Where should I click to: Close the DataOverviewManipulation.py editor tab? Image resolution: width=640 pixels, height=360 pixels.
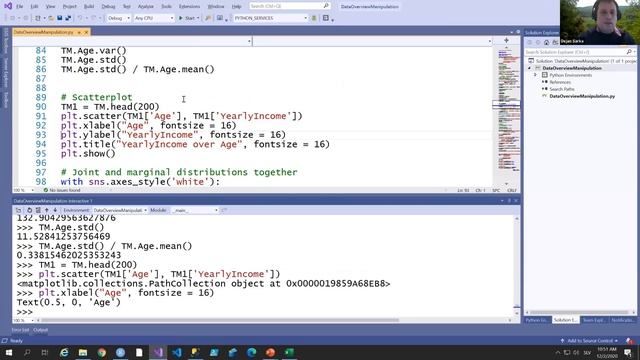tap(86, 32)
